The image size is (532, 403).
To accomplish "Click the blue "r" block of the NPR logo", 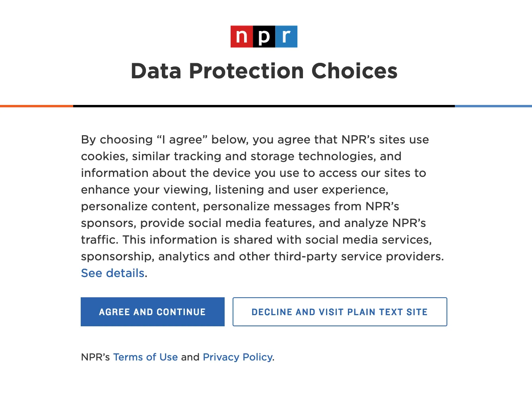I will (286, 37).
